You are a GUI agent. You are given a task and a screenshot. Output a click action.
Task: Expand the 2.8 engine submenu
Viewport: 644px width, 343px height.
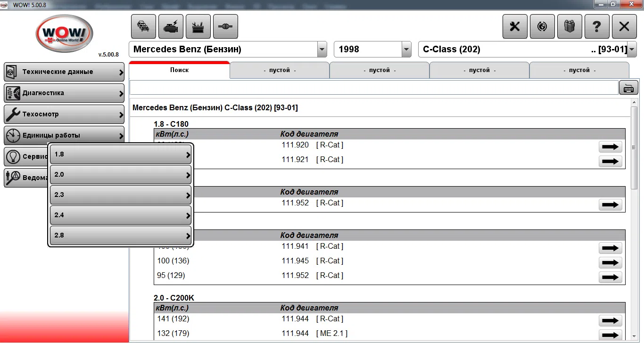click(x=120, y=235)
